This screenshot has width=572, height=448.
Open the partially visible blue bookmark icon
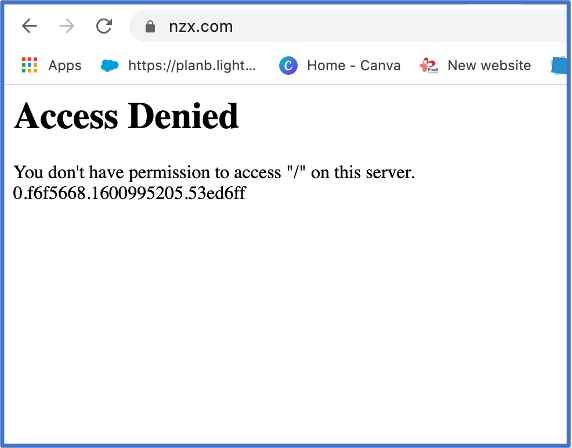point(559,66)
